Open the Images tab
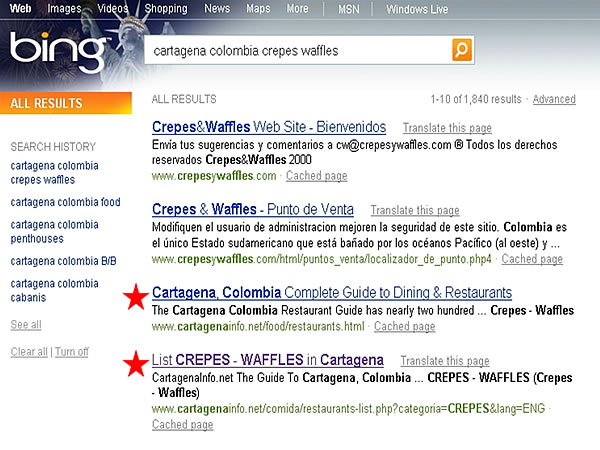The height and width of the screenshot is (450, 600). 65,9
